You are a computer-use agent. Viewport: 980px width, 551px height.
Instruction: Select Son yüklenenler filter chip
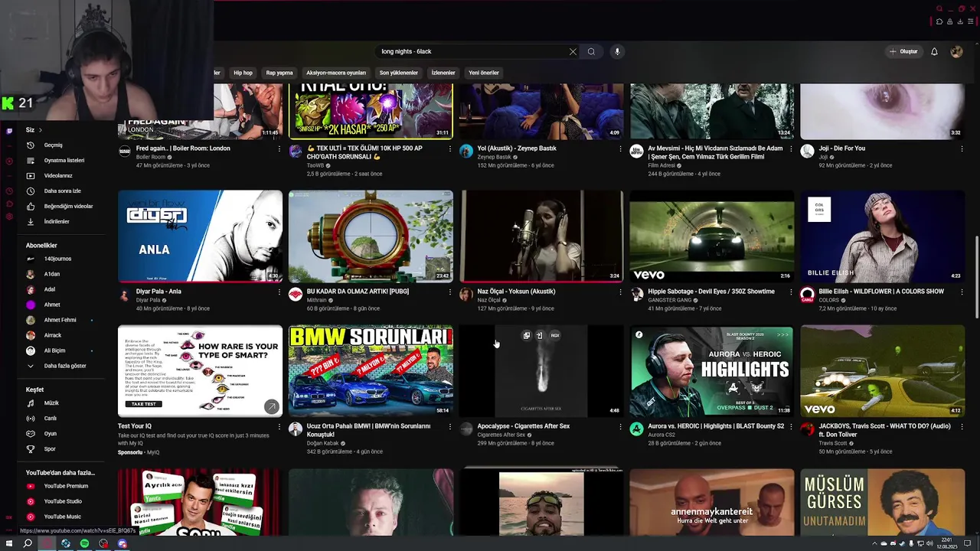tap(399, 73)
